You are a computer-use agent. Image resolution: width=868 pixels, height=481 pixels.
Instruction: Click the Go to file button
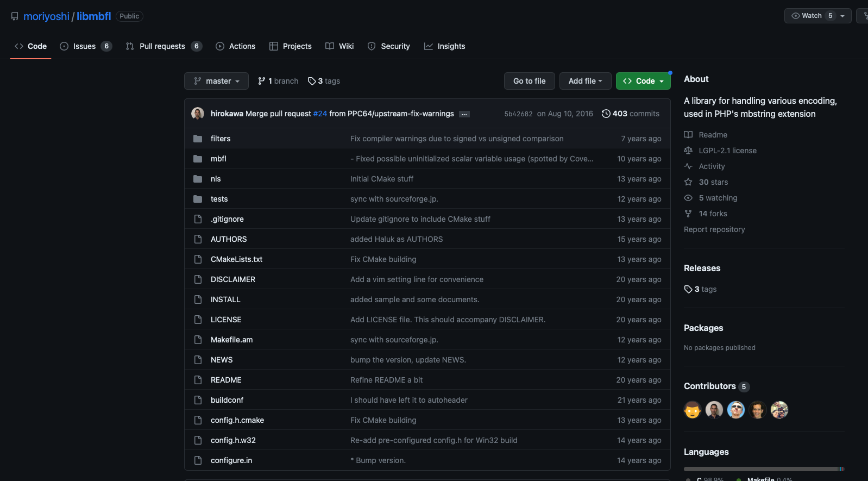[530, 81]
